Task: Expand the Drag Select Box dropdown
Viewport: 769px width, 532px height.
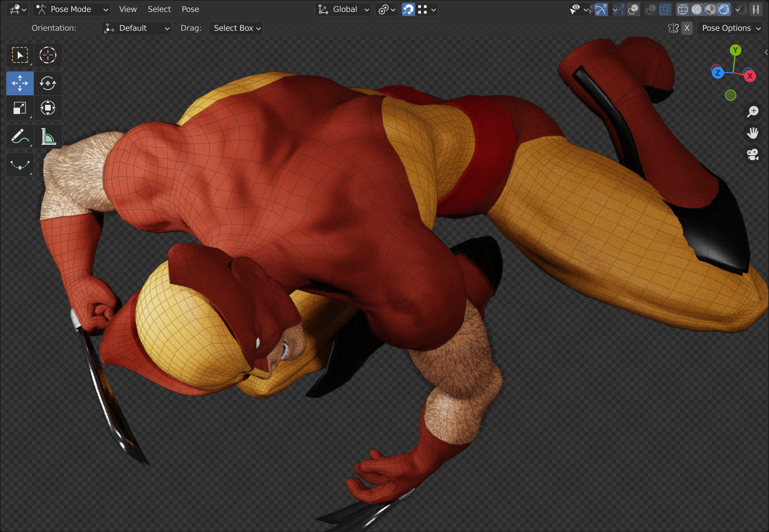Action: click(x=236, y=28)
